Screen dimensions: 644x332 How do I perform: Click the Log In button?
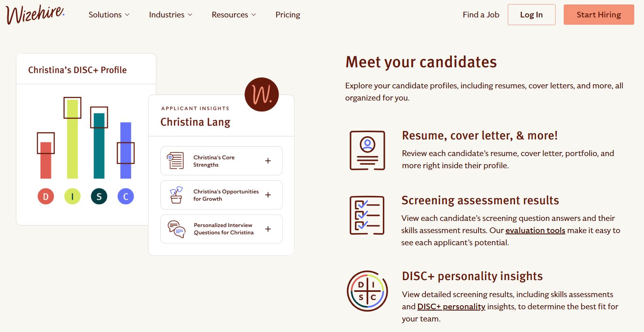pyautogui.click(x=532, y=15)
